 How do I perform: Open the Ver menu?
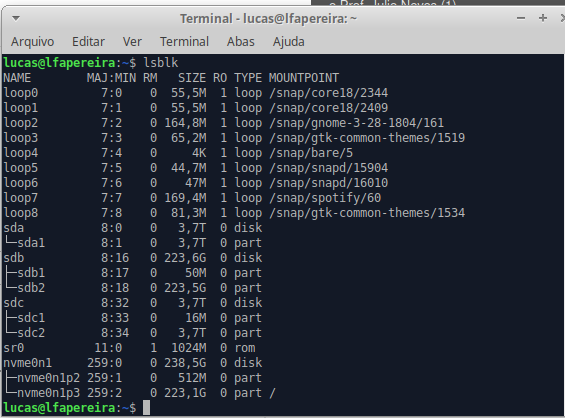pyautogui.click(x=132, y=42)
